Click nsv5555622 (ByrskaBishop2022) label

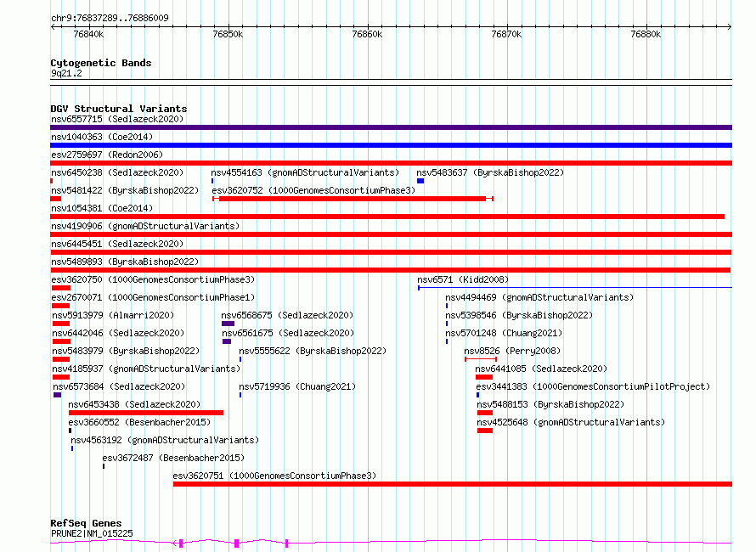point(313,351)
